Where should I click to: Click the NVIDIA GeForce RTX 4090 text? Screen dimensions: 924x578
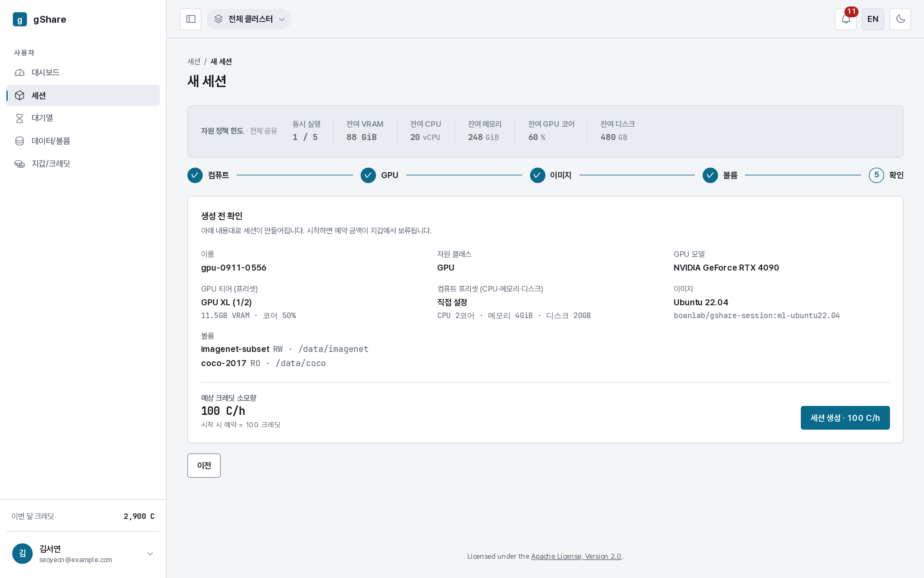pos(726,268)
